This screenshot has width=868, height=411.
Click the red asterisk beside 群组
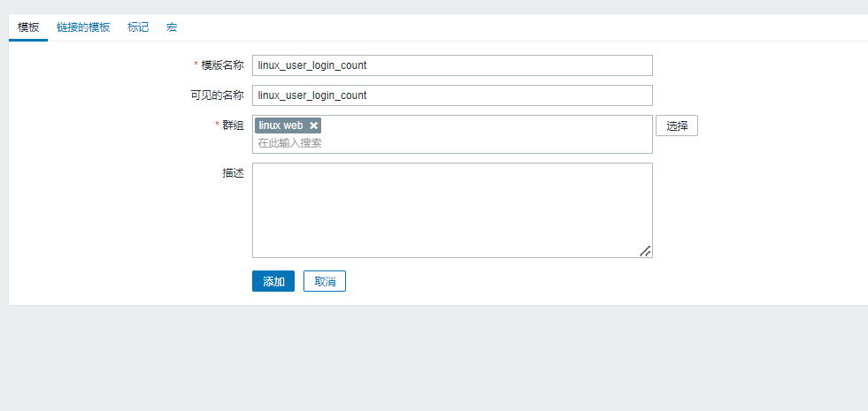point(217,126)
